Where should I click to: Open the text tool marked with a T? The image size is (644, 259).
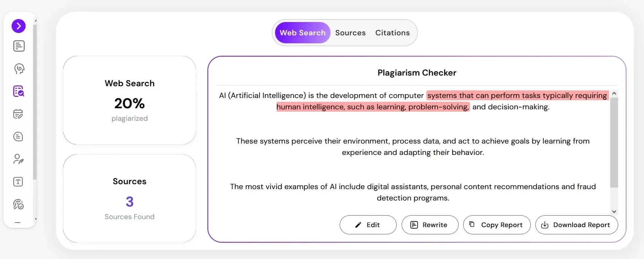pyautogui.click(x=18, y=182)
